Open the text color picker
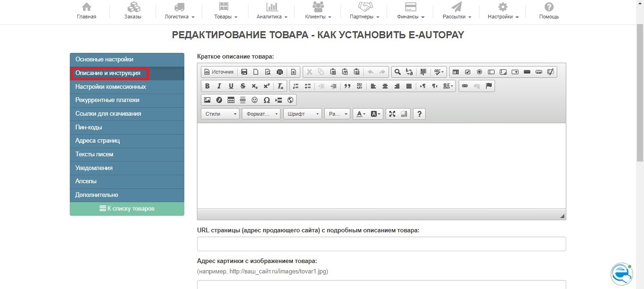The height and width of the screenshot is (289, 644). click(361, 114)
